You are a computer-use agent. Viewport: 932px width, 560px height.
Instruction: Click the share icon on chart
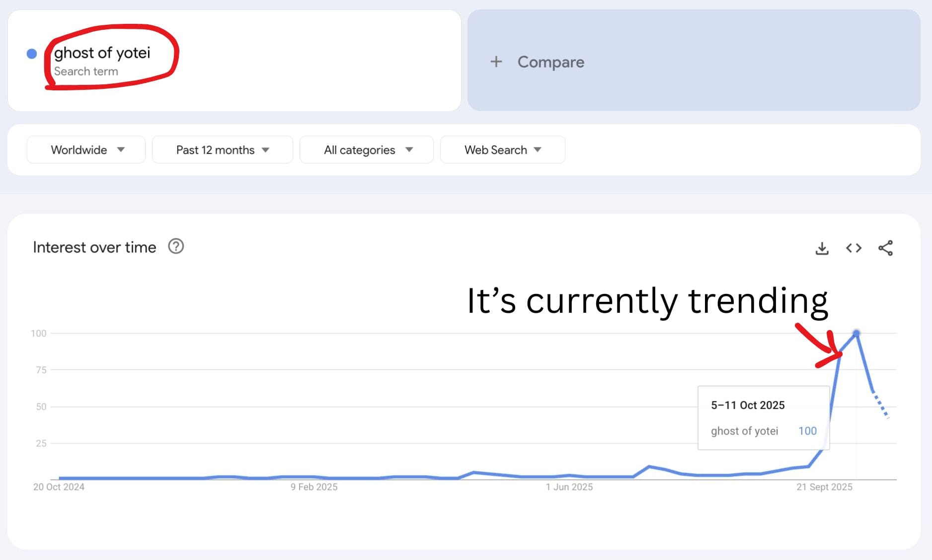(x=885, y=248)
